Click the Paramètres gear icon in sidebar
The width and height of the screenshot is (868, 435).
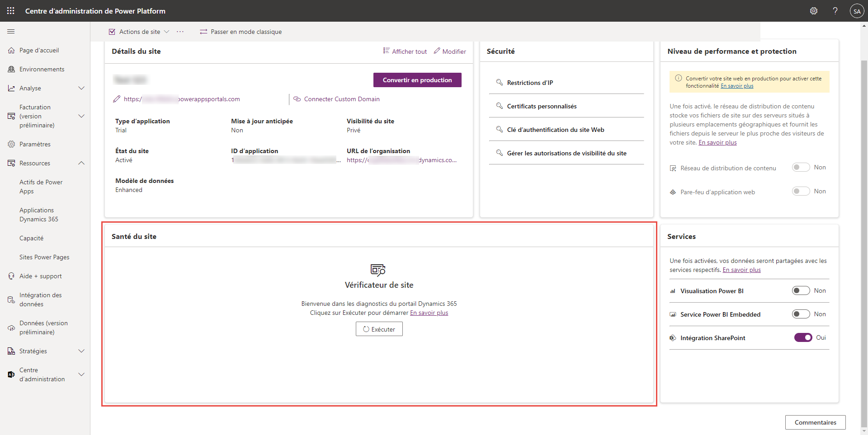11,145
